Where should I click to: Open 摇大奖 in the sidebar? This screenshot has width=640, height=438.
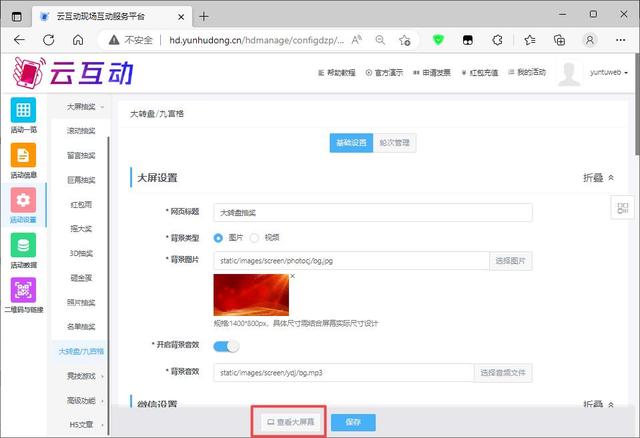[x=81, y=229]
